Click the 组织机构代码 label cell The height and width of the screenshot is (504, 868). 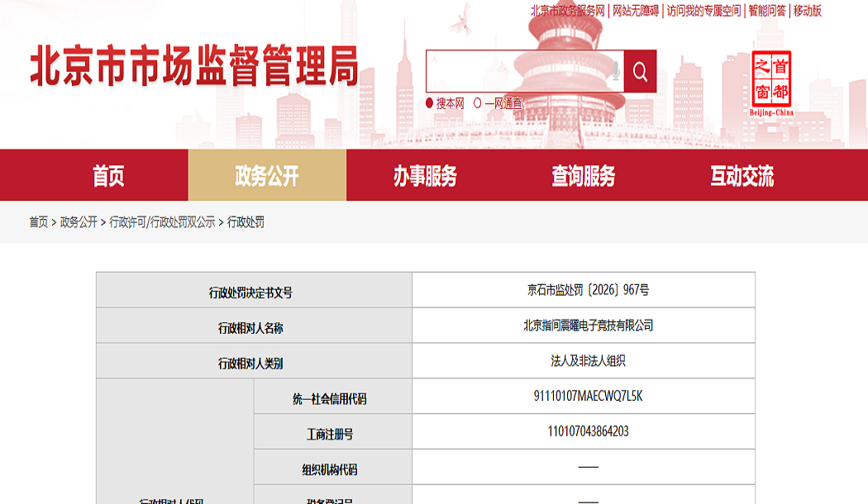[332, 467]
